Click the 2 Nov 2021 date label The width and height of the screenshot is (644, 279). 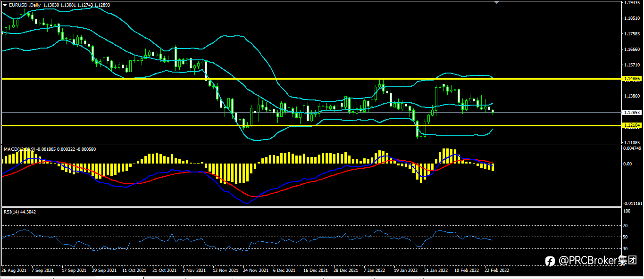[x=194, y=271]
